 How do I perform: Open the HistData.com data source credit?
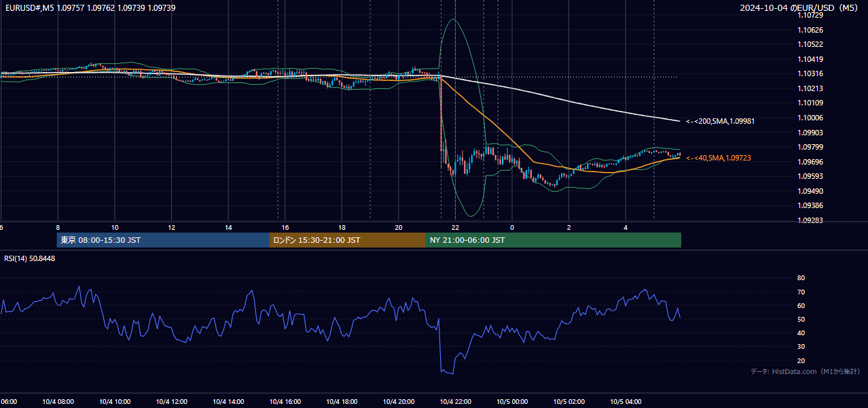pyautogui.click(x=805, y=371)
